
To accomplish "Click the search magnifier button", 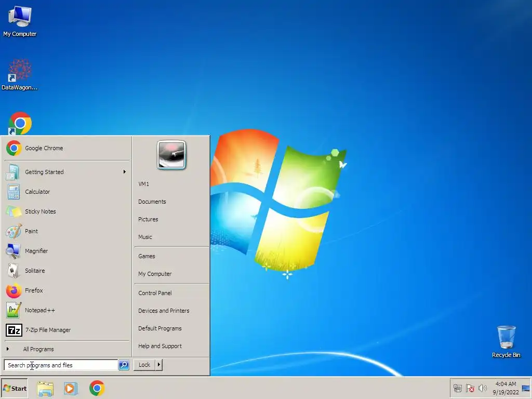I will (x=124, y=365).
